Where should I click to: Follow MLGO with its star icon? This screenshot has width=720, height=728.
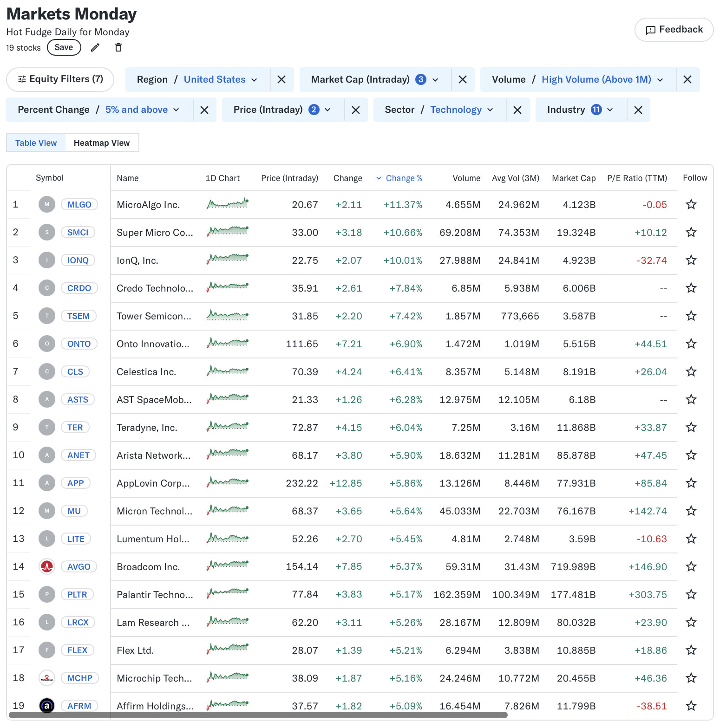[691, 204]
